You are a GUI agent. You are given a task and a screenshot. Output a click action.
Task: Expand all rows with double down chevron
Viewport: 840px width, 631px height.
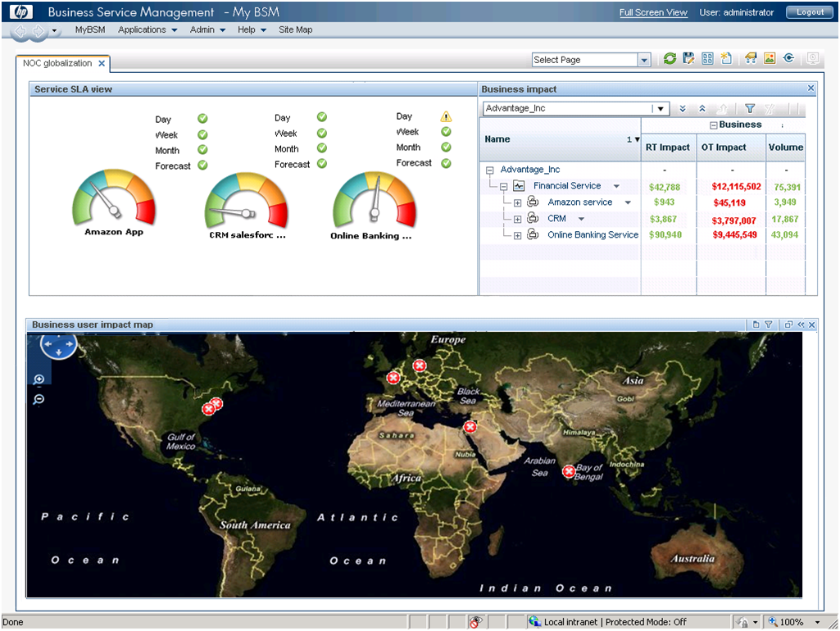pyautogui.click(x=683, y=109)
